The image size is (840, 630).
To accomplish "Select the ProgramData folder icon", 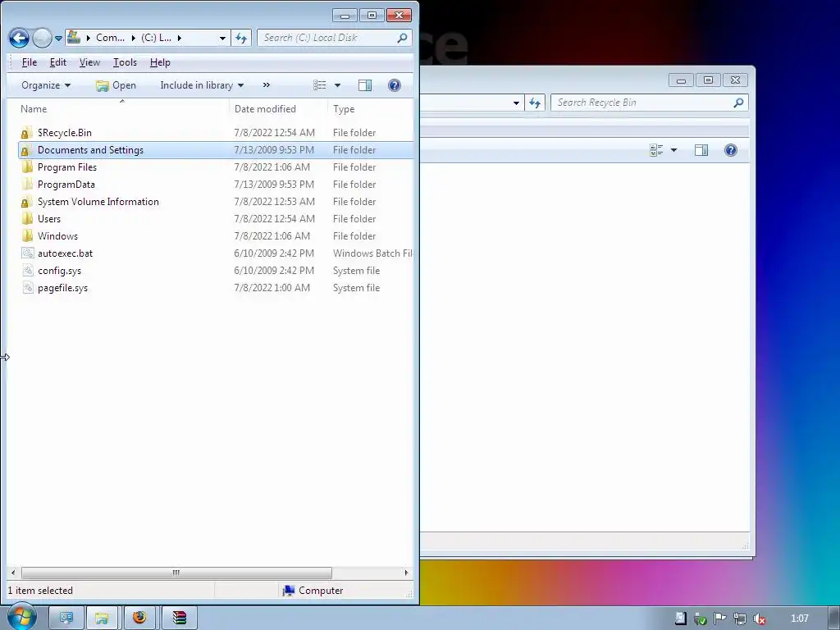I will tap(27, 185).
